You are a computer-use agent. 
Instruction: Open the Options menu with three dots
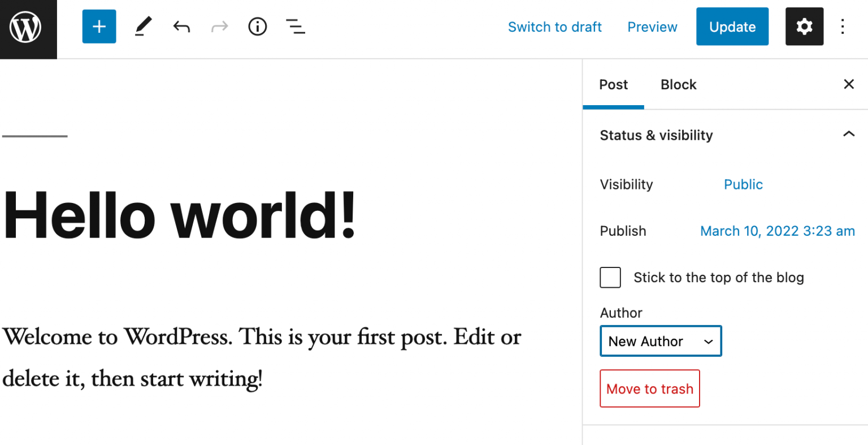click(x=843, y=26)
